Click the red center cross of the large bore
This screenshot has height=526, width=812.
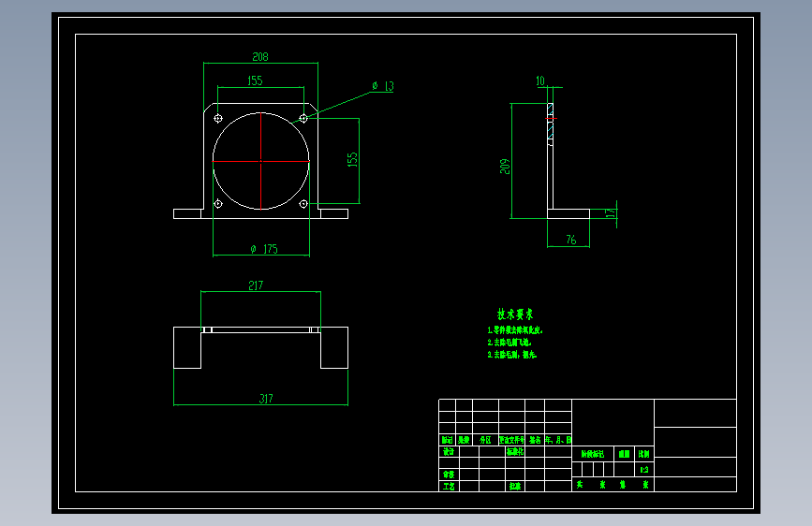pyautogui.click(x=261, y=162)
